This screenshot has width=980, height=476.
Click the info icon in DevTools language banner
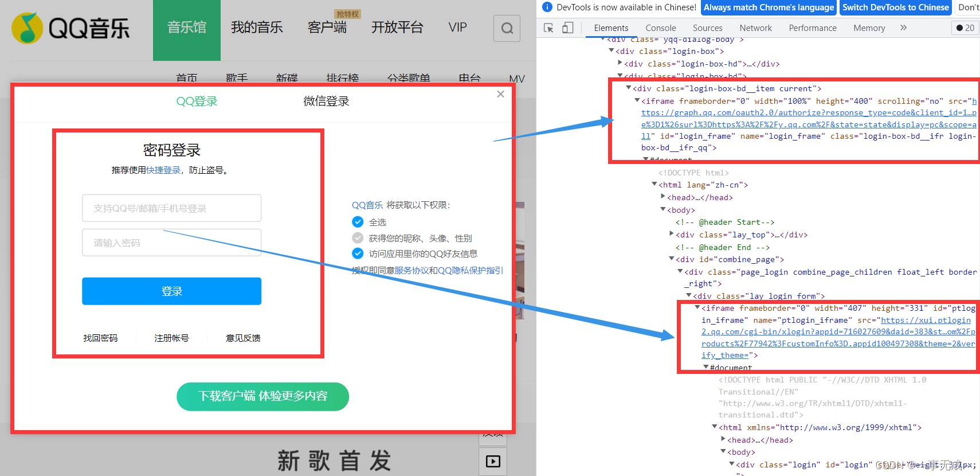coord(547,7)
